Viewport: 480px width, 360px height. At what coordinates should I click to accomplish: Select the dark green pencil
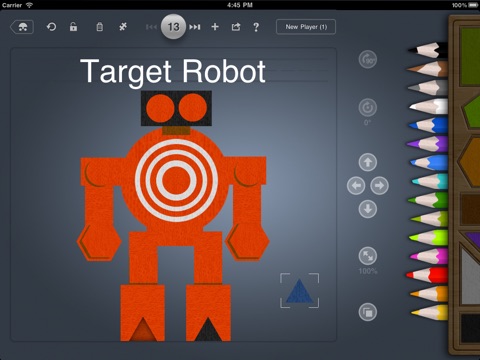click(x=428, y=200)
